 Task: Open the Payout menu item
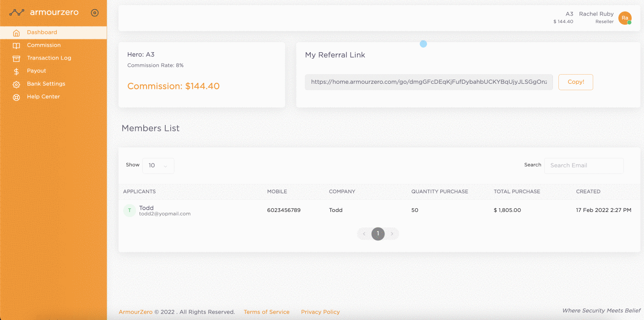54,71
